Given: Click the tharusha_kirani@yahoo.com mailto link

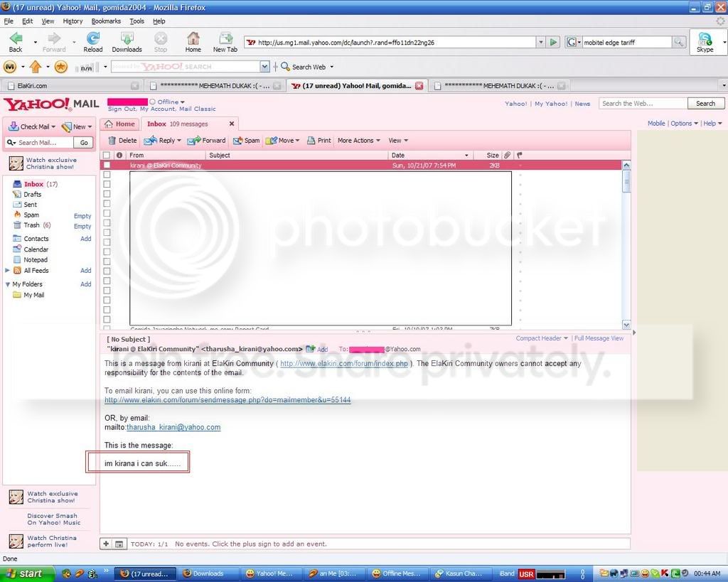Looking at the screenshot, I should point(173,427).
